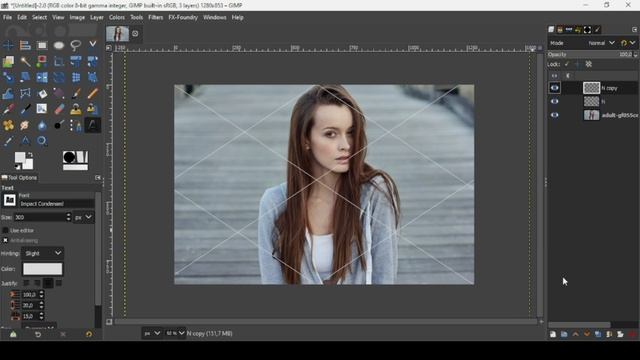Select the Heal tool
The width and height of the screenshot is (640, 360).
tap(8, 125)
